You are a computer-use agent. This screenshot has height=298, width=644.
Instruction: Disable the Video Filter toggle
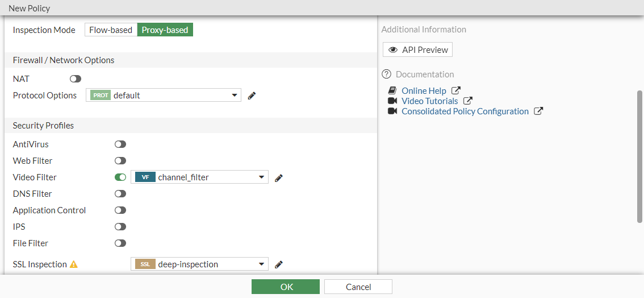tap(120, 177)
